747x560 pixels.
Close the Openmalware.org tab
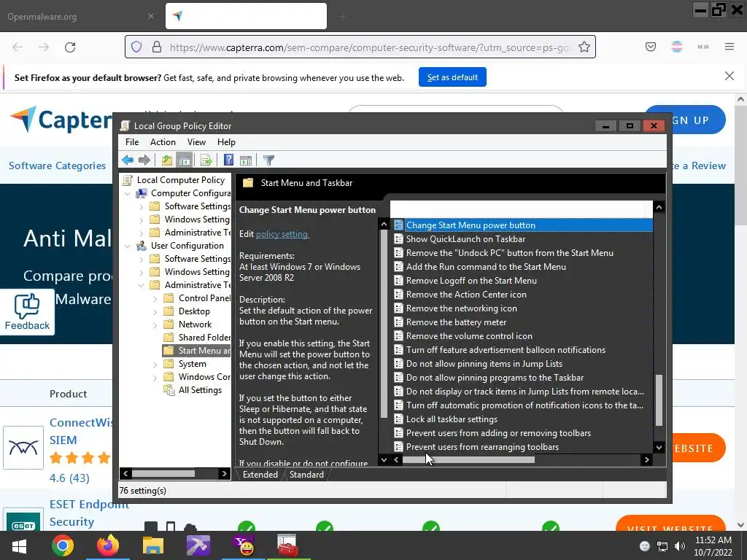click(x=150, y=16)
